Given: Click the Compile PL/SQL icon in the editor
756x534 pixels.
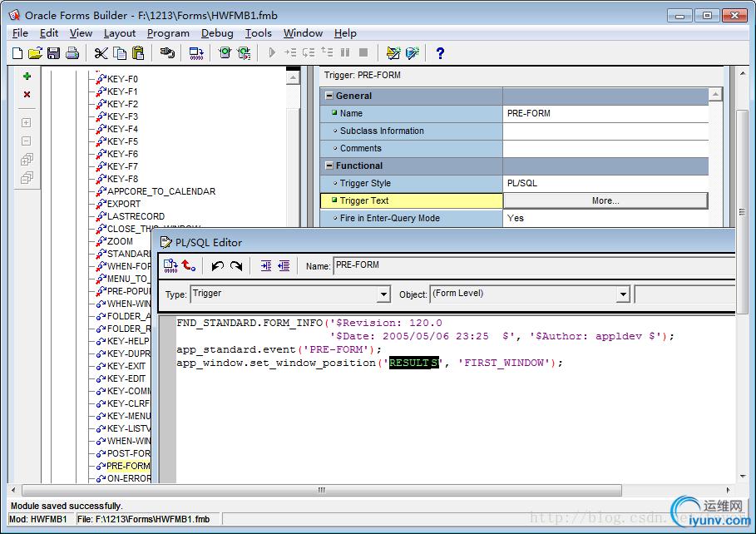Looking at the screenshot, I should [170, 266].
